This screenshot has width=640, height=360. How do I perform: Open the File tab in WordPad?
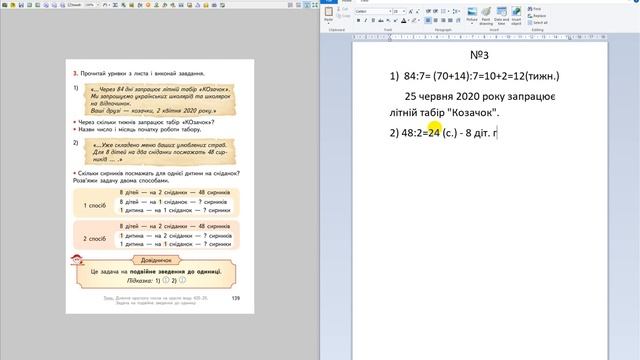[x=329, y=1]
